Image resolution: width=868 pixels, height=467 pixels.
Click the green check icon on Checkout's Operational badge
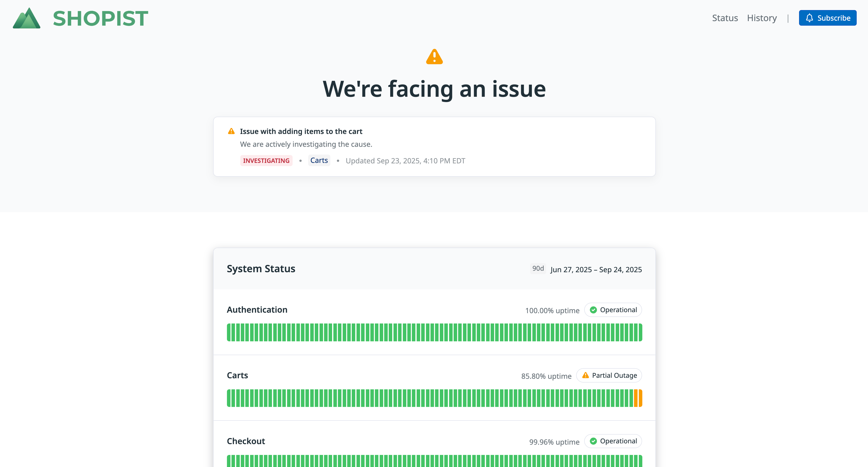tap(594, 441)
